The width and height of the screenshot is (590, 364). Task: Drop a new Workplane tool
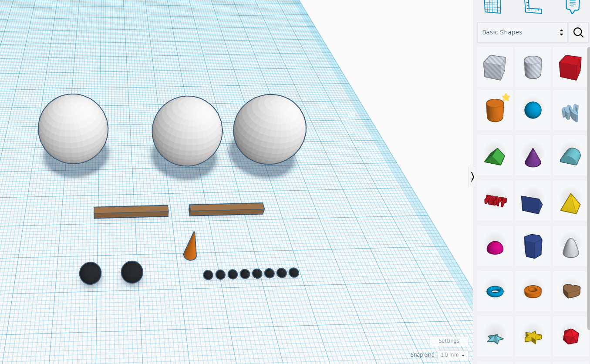[x=492, y=6]
